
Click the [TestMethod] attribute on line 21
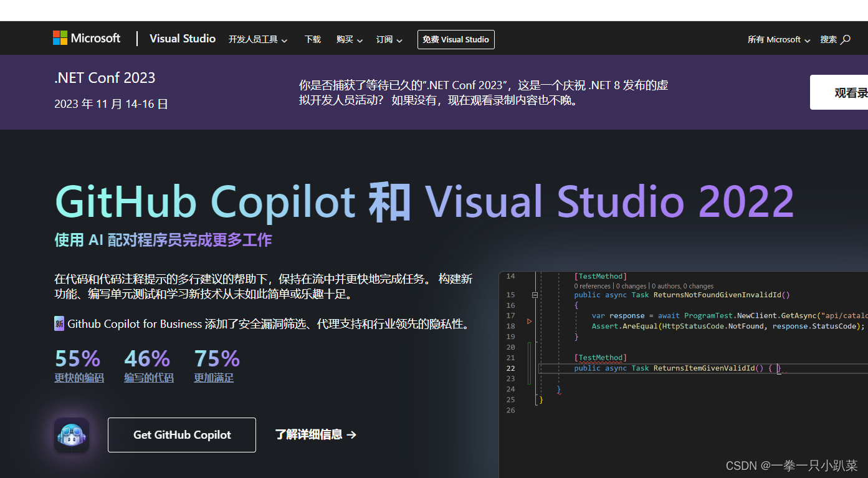point(600,358)
